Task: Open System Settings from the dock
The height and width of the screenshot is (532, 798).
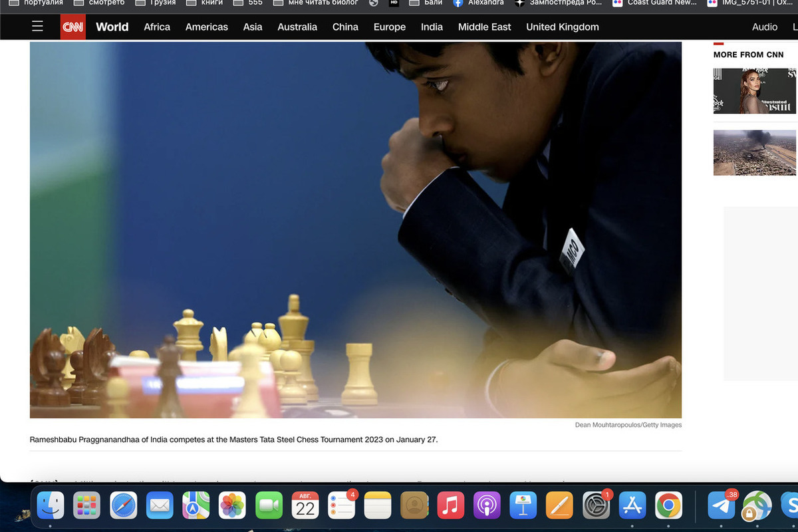Action: click(x=596, y=506)
